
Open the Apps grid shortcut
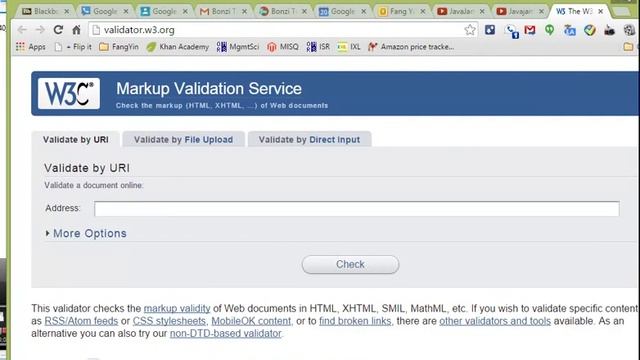[31, 47]
